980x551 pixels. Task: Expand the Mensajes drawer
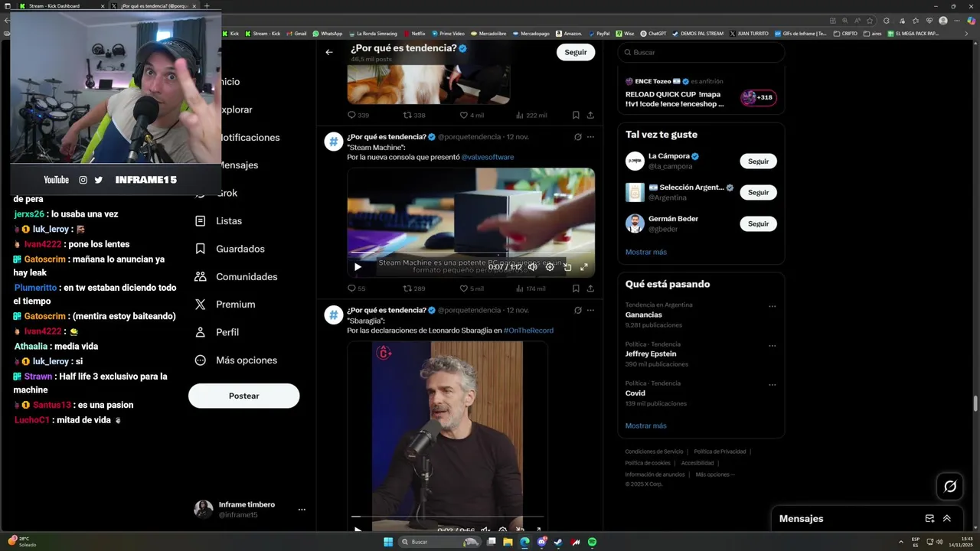pyautogui.click(x=947, y=518)
